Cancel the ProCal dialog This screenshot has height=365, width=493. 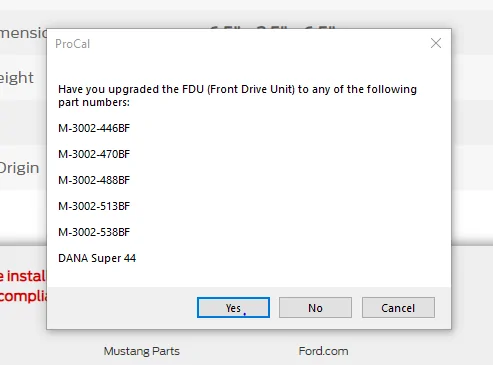398,307
